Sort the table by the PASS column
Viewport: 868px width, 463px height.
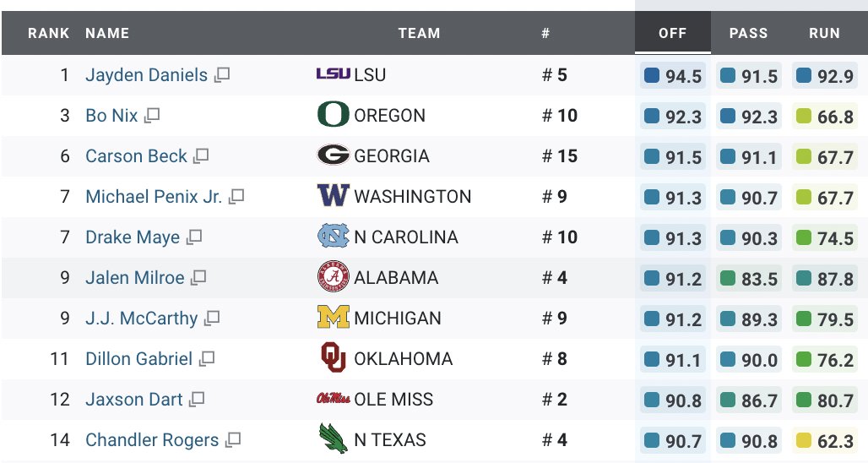pyautogui.click(x=748, y=33)
